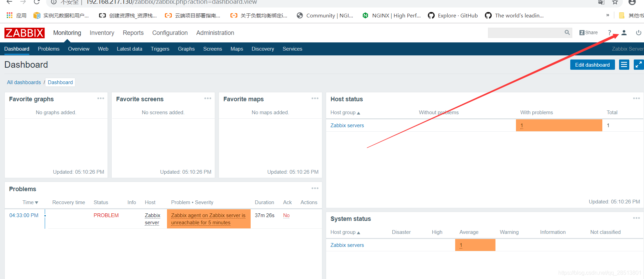Open NGINX High Perf bookmark
The image size is (644, 279).
coord(392,15)
